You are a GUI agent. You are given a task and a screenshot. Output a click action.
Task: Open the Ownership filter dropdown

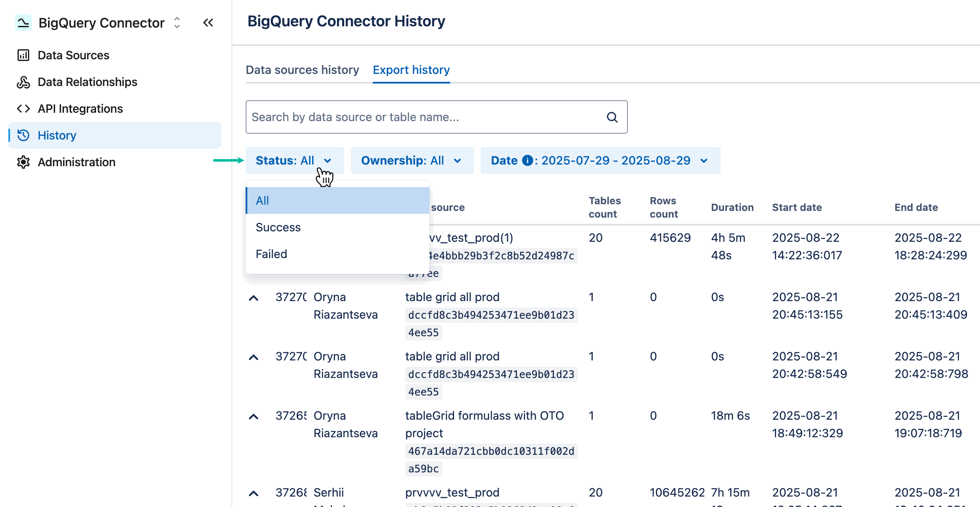(x=412, y=160)
